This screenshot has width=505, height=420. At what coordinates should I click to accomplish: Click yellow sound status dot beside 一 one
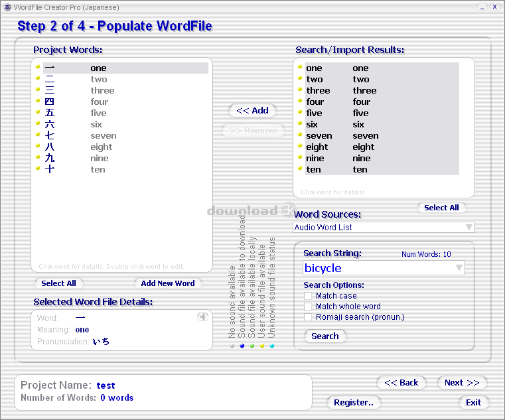[38, 66]
